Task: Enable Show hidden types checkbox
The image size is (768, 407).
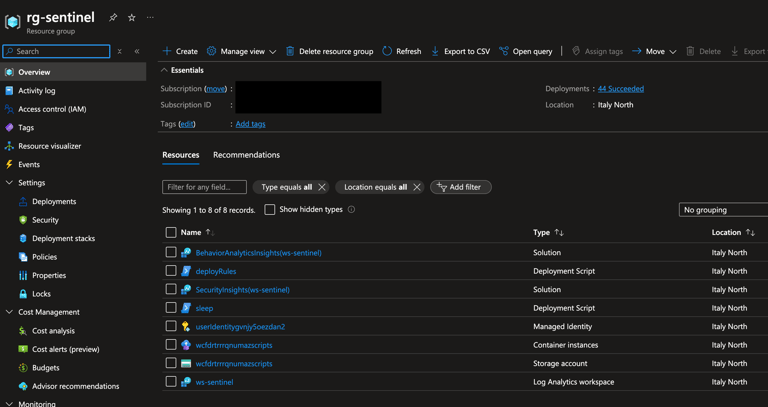Action: [270, 210]
